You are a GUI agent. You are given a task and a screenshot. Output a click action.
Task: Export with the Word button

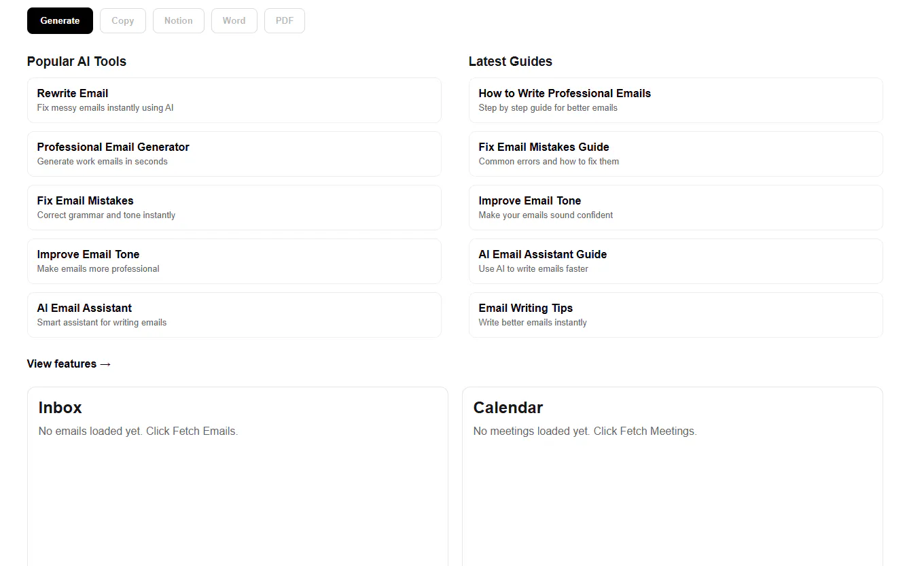point(234,20)
